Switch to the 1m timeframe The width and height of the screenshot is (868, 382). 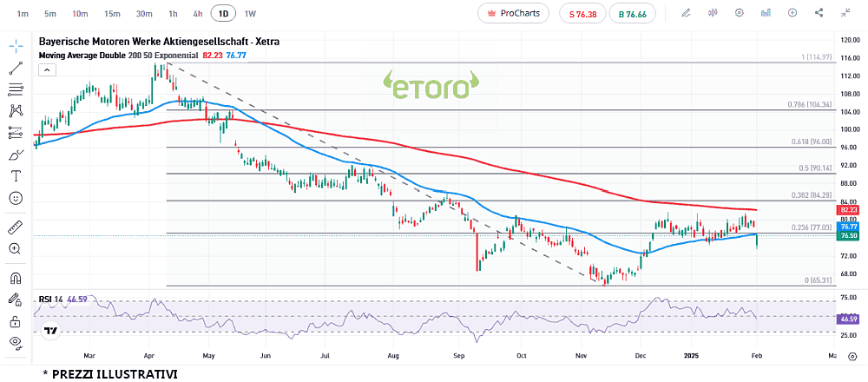point(23,13)
